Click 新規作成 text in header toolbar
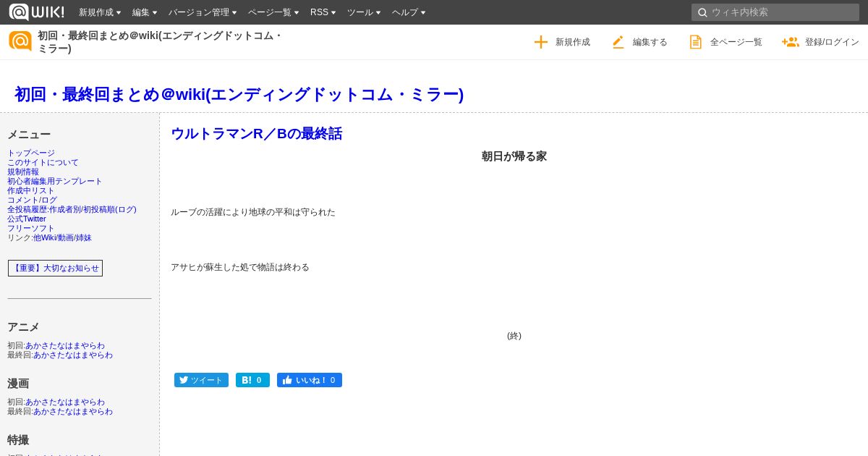Viewport: 868px width, 456px height. 573,42
